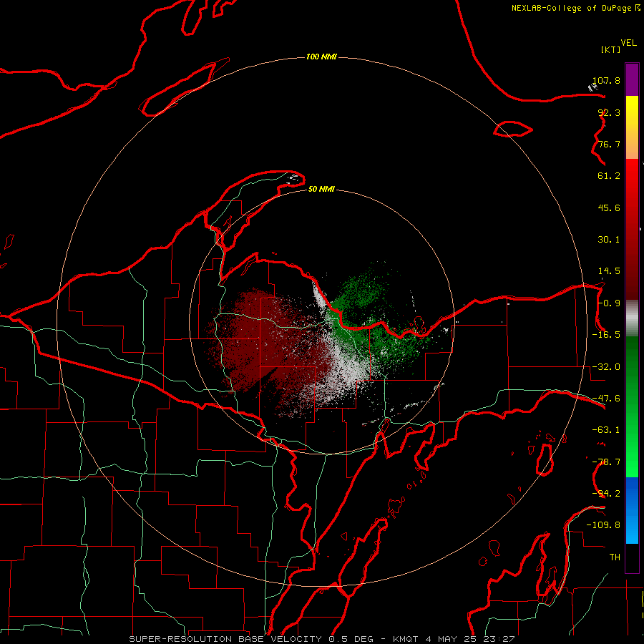Click the 50 NMI range ring label
This screenshot has height=644, width=644.
coord(321,189)
